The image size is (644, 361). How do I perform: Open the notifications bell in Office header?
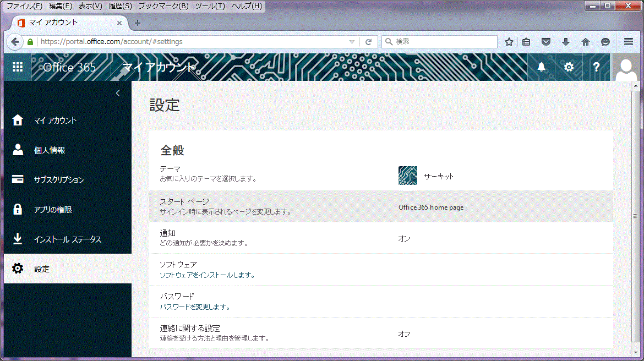point(541,67)
